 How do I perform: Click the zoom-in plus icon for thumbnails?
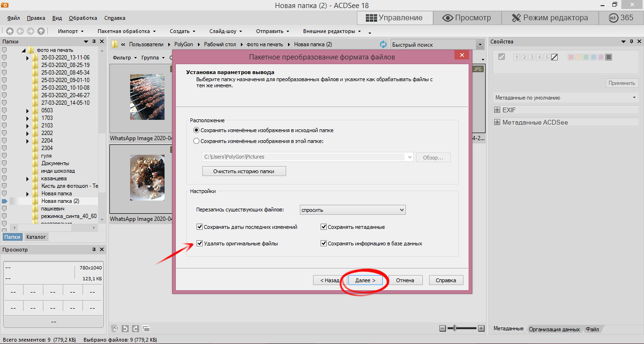(x=481, y=328)
